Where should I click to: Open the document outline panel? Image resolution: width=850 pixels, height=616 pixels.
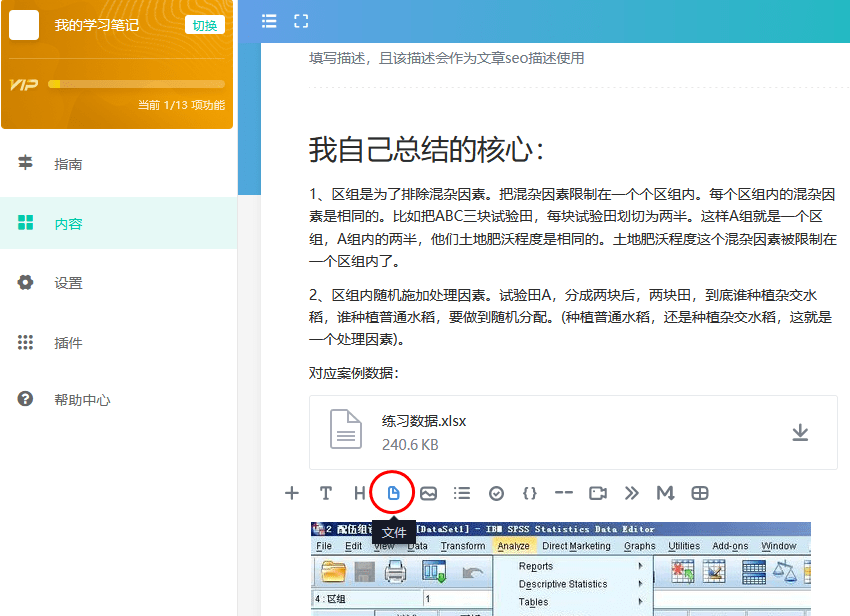coord(268,20)
